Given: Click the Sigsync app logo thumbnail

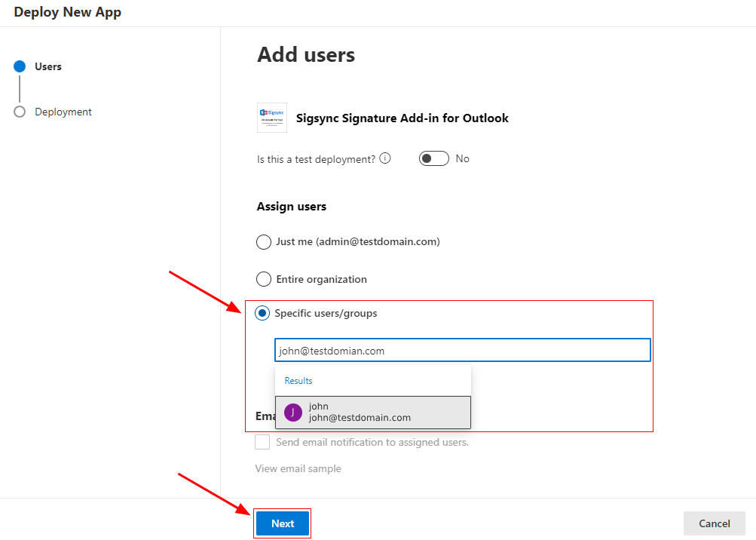Looking at the screenshot, I should [271, 118].
